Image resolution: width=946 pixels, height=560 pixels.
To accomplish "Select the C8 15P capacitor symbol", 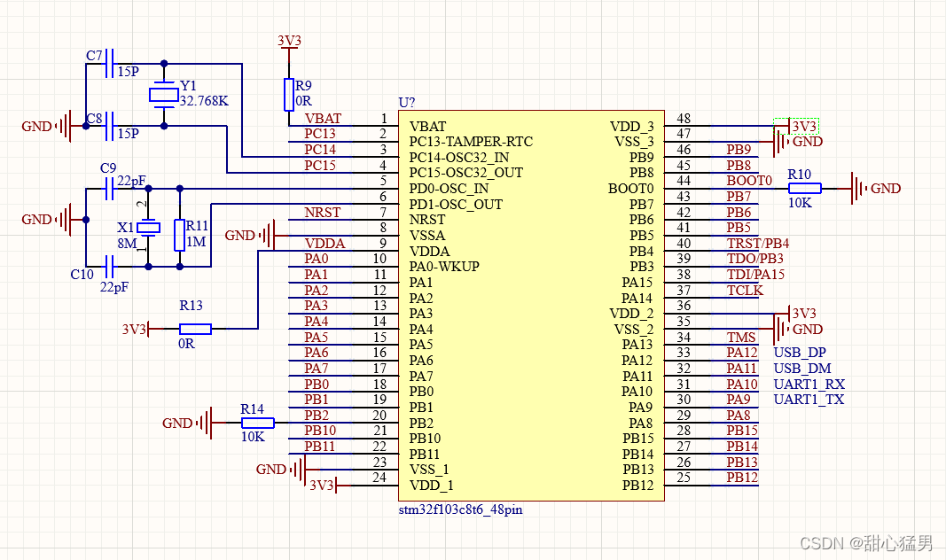I will tap(111, 126).
